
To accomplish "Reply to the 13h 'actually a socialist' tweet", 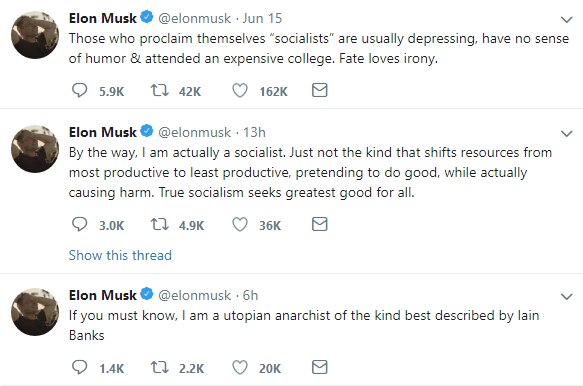I will click(x=79, y=224).
